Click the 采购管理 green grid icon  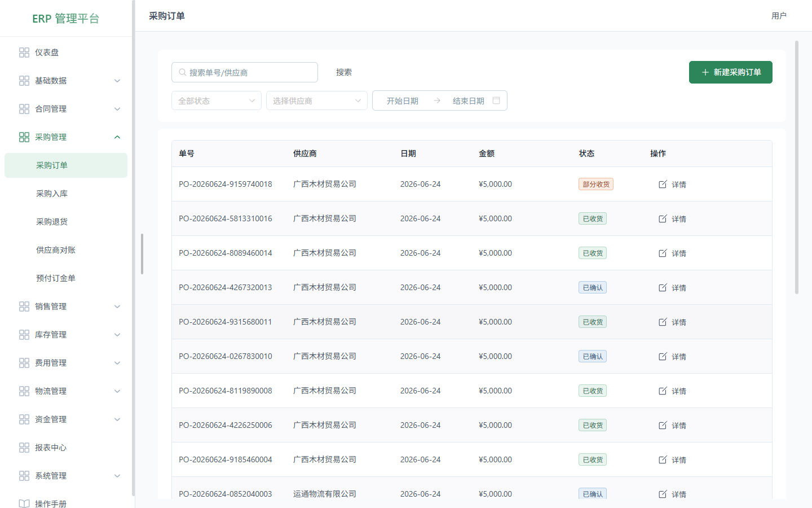pyautogui.click(x=24, y=137)
